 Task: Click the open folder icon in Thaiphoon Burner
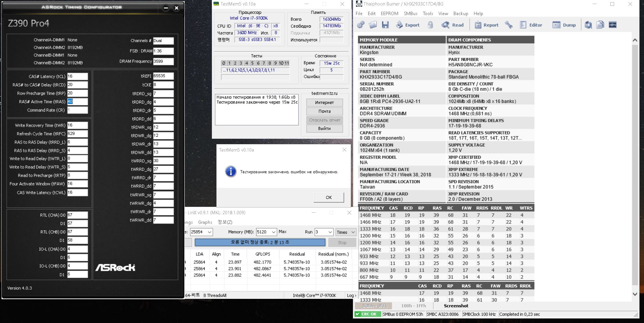click(373, 25)
